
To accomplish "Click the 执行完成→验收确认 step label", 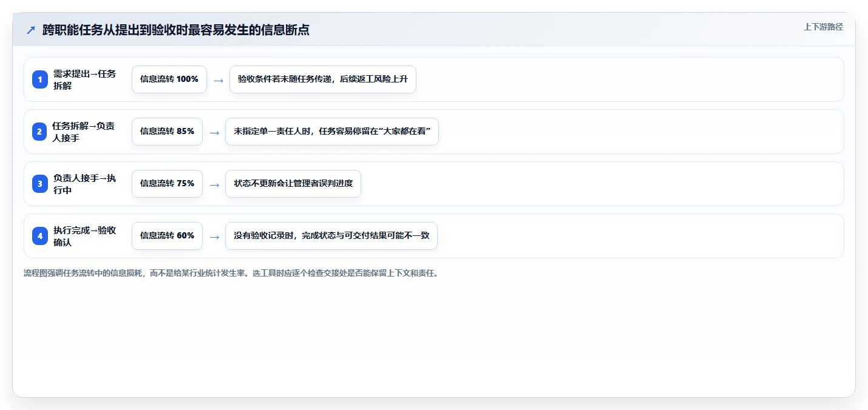I will coord(85,236).
